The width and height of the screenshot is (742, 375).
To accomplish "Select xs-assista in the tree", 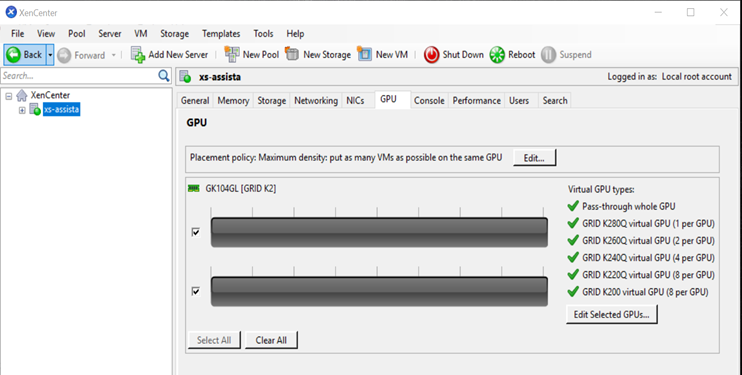I will coord(62,109).
